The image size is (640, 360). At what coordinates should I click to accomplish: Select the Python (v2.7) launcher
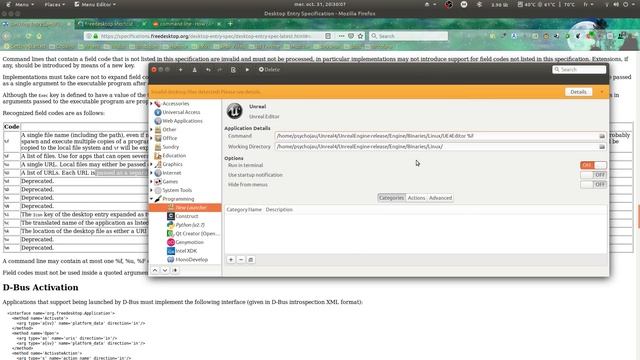(190, 225)
